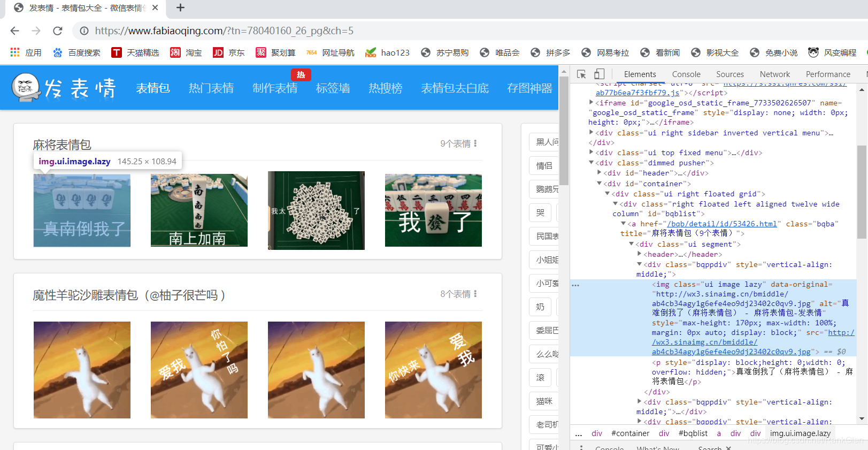868x450 pixels.
Task: Expand the div id header node
Action: [x=599, y=173]
